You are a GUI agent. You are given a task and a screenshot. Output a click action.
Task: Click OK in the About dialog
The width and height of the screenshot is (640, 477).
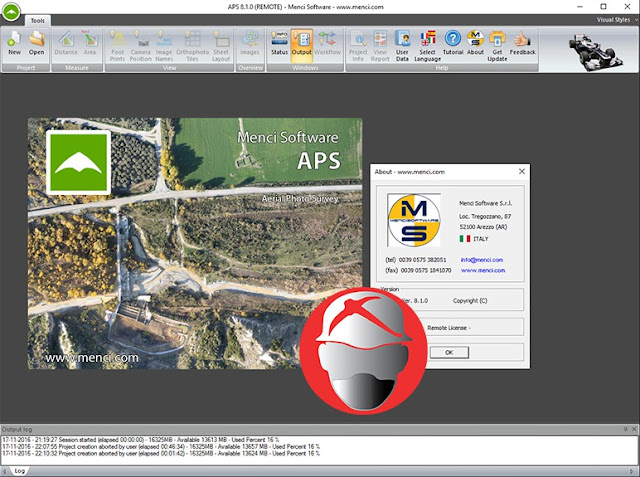[449, 353]
